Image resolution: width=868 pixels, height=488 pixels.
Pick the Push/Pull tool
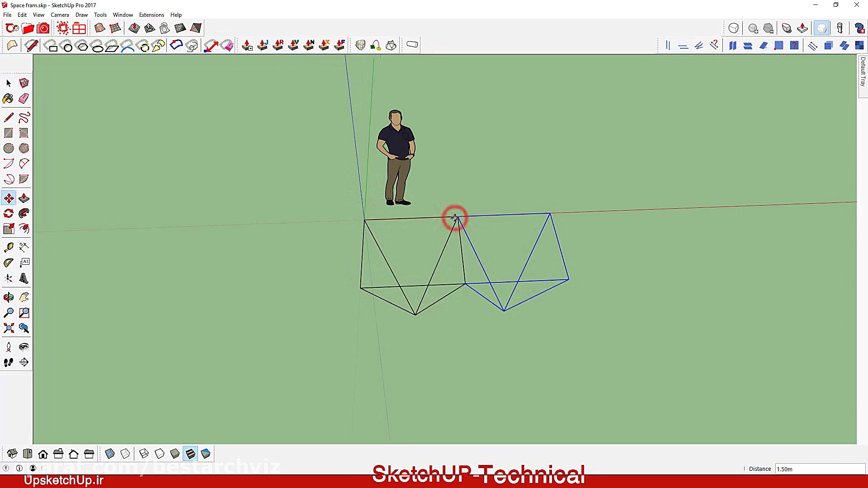coord(24,198)
